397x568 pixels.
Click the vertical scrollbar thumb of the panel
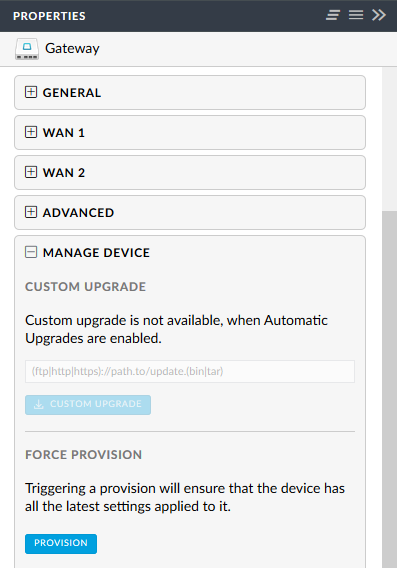point(389,389)
